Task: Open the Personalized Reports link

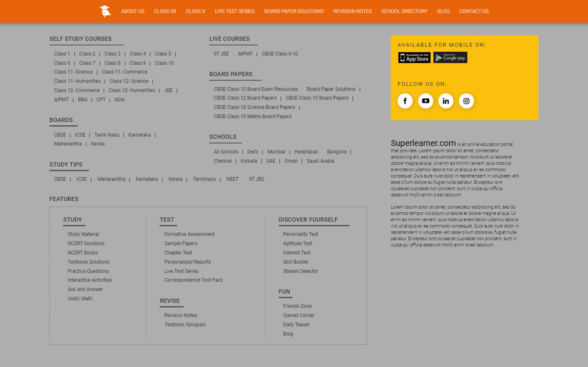Action: pyautogui.click(x=188, y=262)
